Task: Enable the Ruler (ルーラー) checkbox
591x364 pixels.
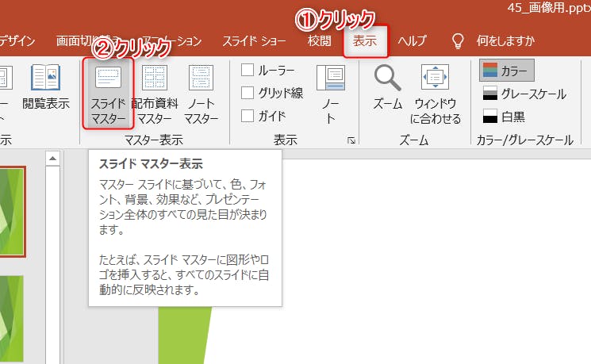Action: (248, 71)
